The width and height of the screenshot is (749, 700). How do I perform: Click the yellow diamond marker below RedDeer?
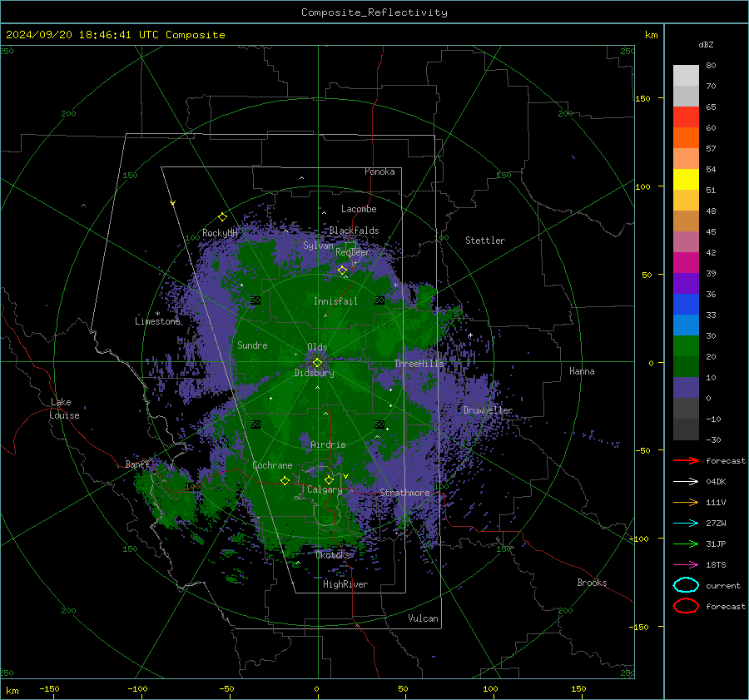pyautogui.click(x=342, y=271)
